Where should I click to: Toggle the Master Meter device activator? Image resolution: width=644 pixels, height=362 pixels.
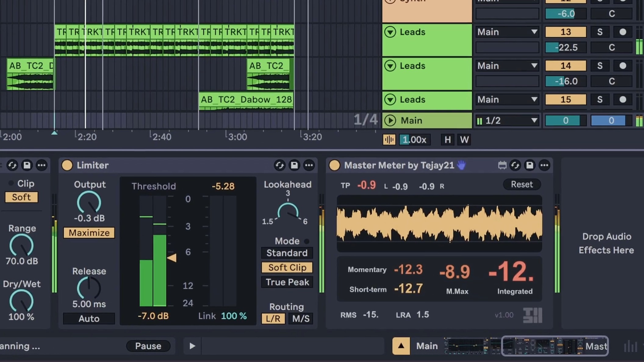pos(334,165)
